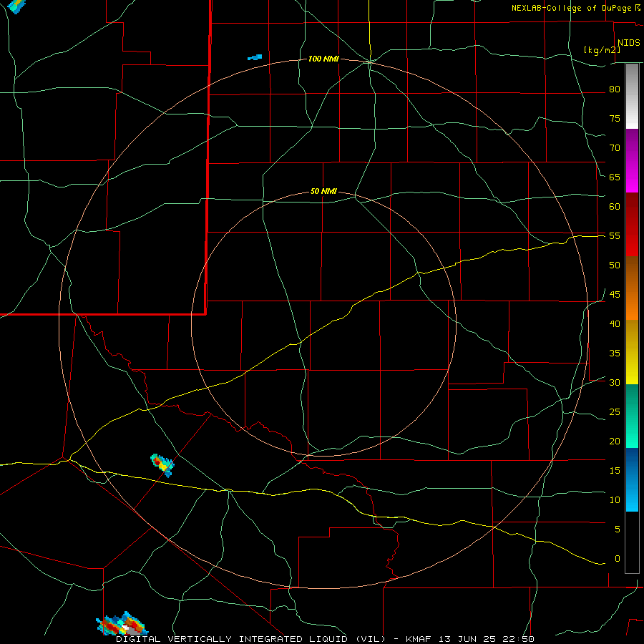The width and height of the screenshot is (644, 644).
Task: Select legend value 35
Action: coord(615,353)
